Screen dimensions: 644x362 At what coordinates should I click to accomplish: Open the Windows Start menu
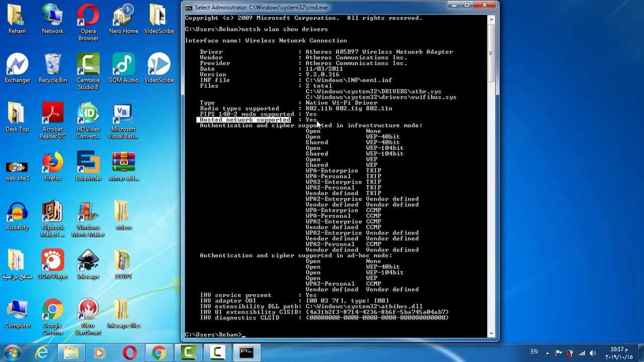click(x=13, y=352)
